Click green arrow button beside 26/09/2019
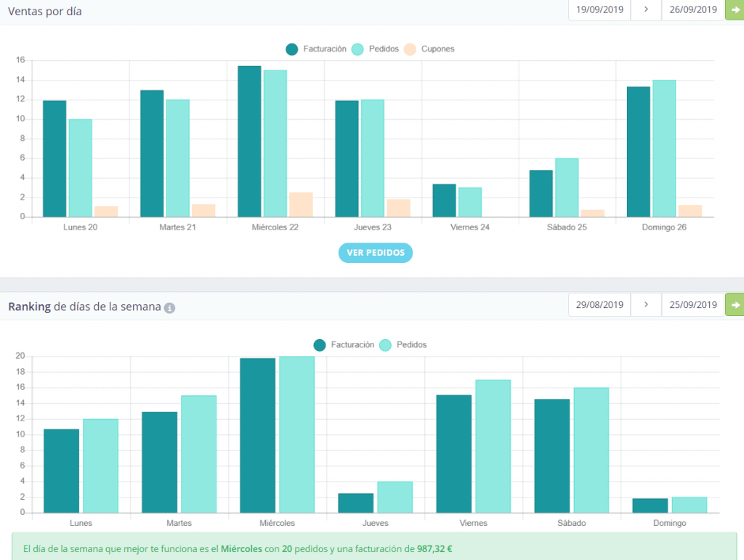The height and width of the screenshot is (560, 744). 735,9
